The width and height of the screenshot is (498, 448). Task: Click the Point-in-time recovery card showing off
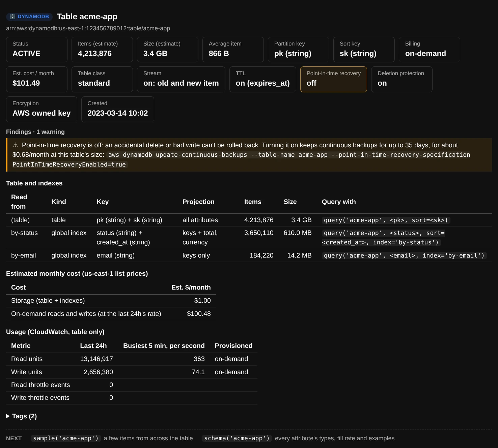point(334,79)
